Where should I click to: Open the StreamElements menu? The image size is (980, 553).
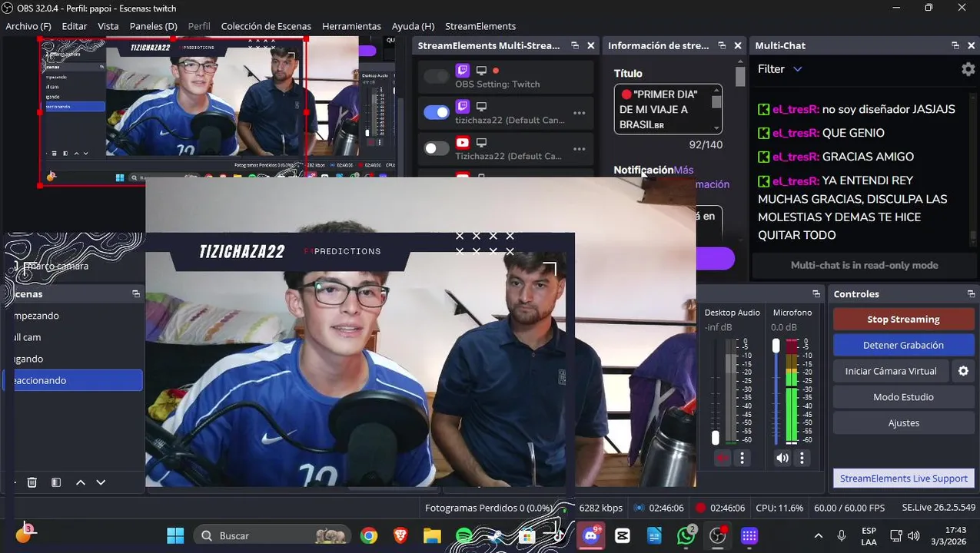point(480,26)
